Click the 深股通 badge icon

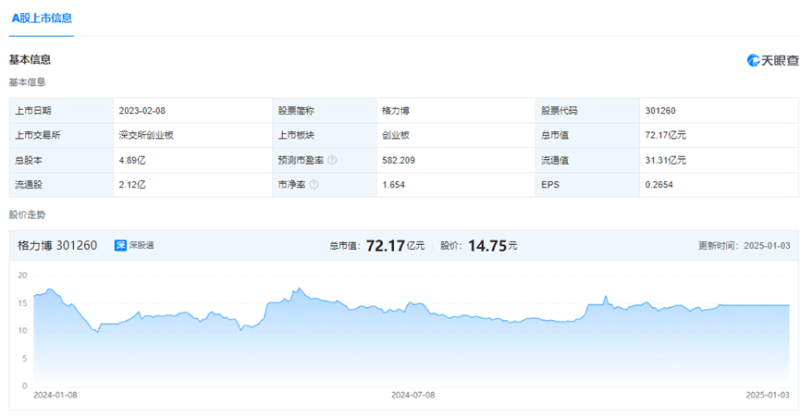119,245
